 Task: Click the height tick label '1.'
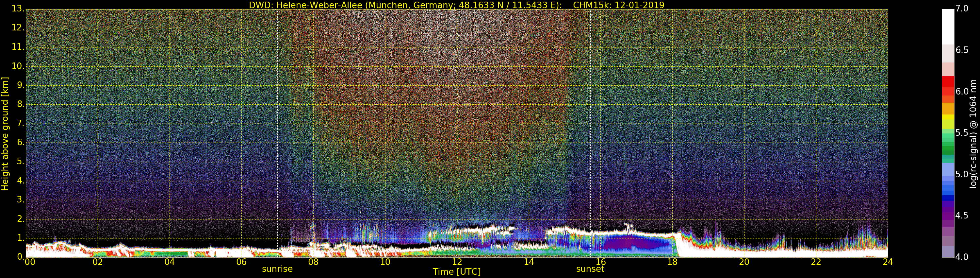tap(21, 238)
